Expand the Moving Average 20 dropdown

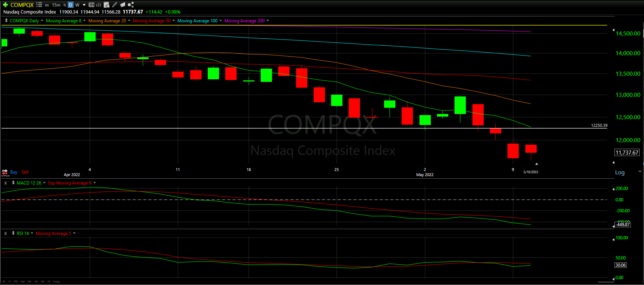(129, 20)
